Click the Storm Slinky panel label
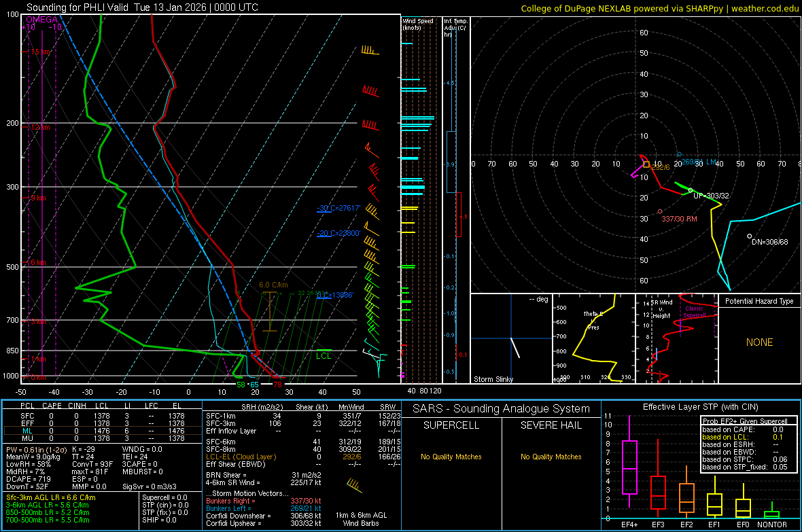 493,379
